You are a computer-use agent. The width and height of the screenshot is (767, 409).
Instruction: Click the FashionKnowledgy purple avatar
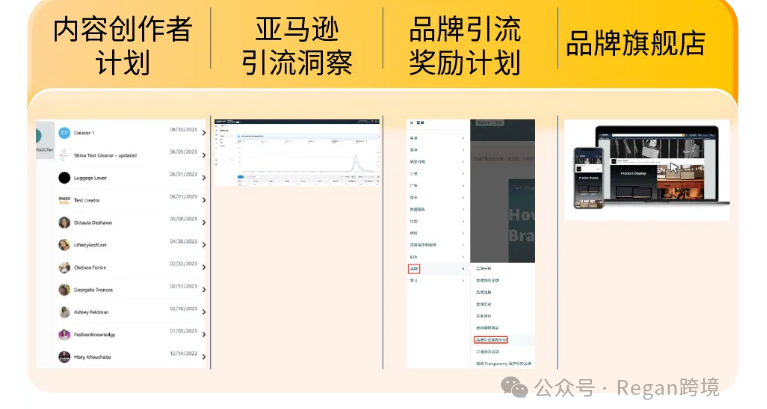pos(64,334)
